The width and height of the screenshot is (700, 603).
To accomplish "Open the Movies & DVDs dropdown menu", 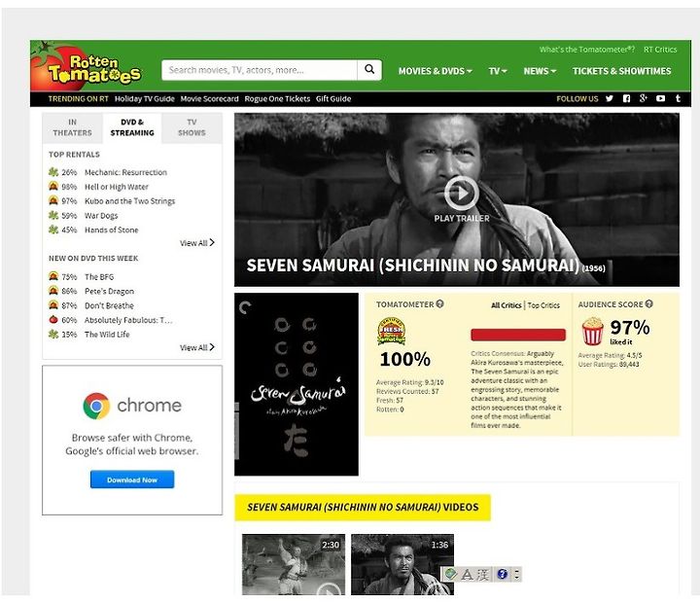I will (435, 71).
